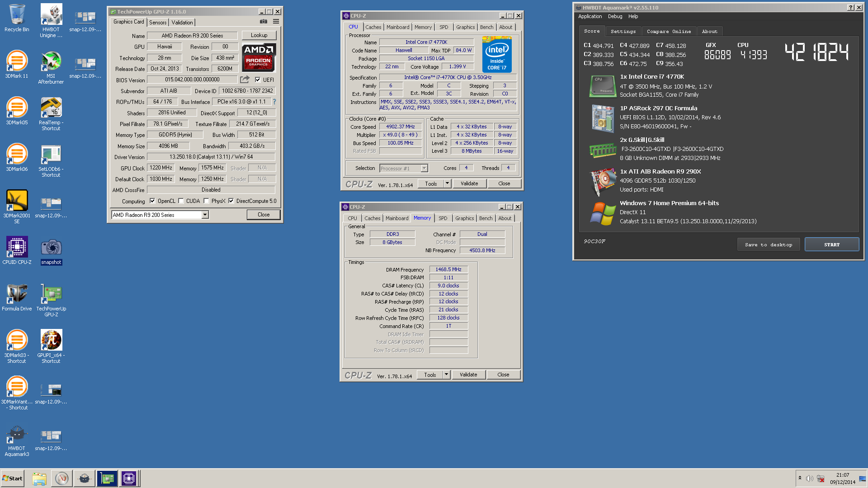
Task: Click GPU Name field AMD Radeon R9
Action: click(x=193, y=36)
